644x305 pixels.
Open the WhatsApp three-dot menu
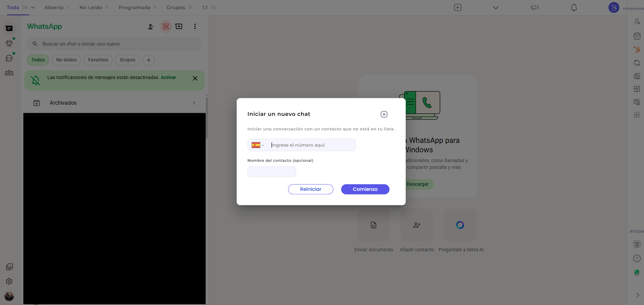(x=195, y=26)
